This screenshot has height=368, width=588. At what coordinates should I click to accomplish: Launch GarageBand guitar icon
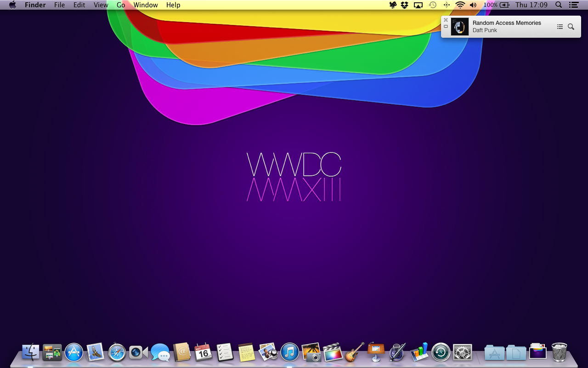point(354,352)
